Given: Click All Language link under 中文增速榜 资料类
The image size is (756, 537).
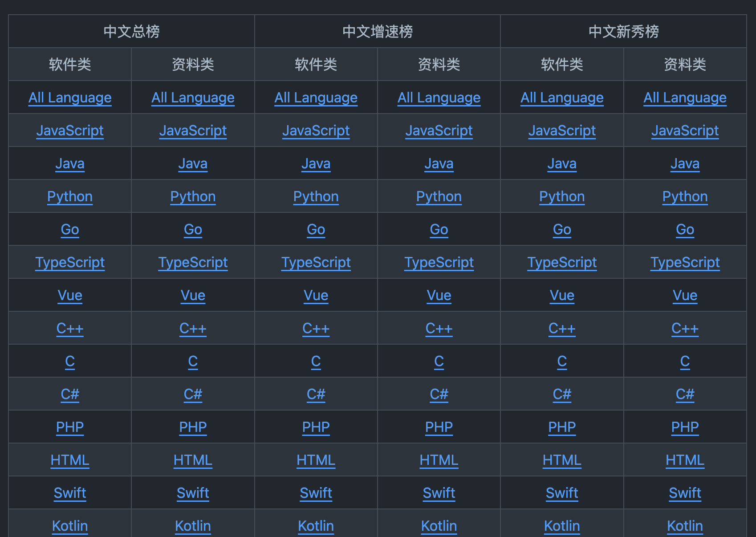Looking at the screenshot, I should tap(439, 98).
